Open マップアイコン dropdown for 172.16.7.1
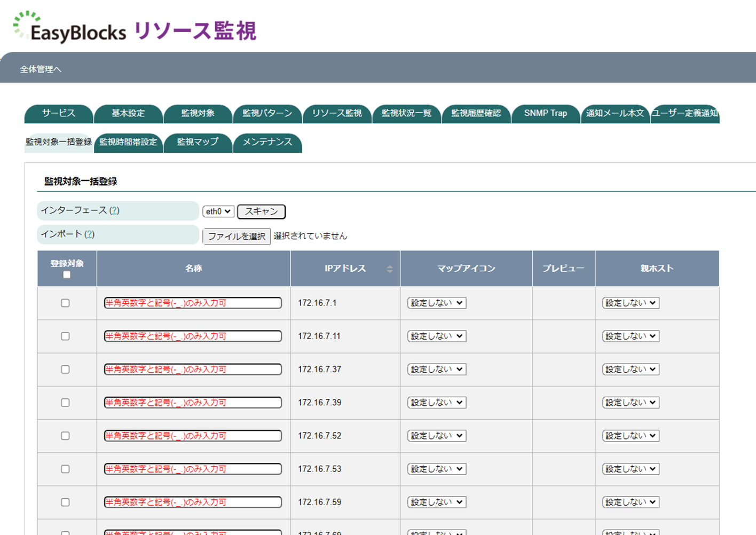 (437, 303)
